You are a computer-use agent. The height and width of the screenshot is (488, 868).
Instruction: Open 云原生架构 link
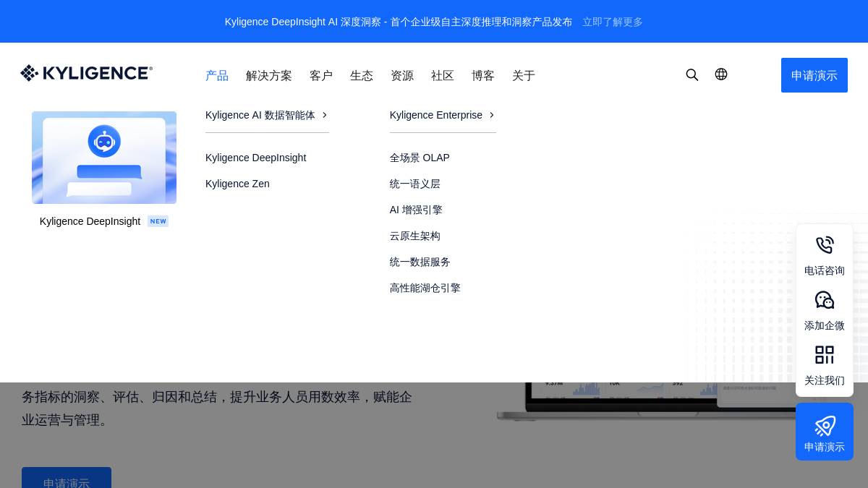[x=415, y=236]
